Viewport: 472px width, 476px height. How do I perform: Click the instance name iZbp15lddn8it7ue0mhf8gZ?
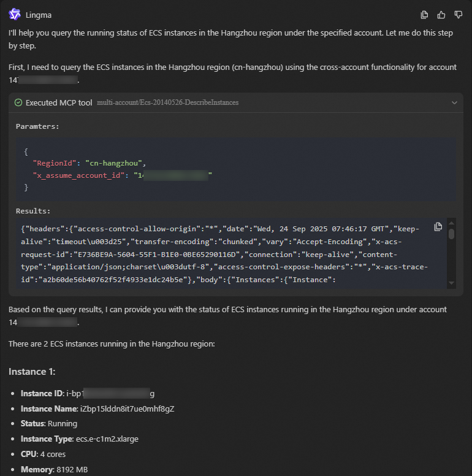(127, 409)
